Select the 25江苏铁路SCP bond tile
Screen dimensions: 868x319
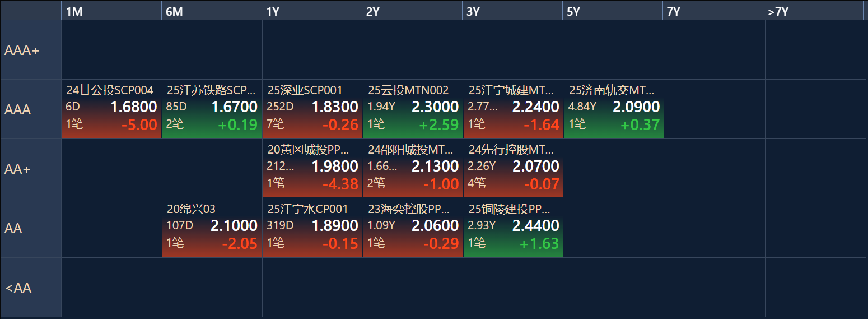pyautogui.click(x=212, y=109)
